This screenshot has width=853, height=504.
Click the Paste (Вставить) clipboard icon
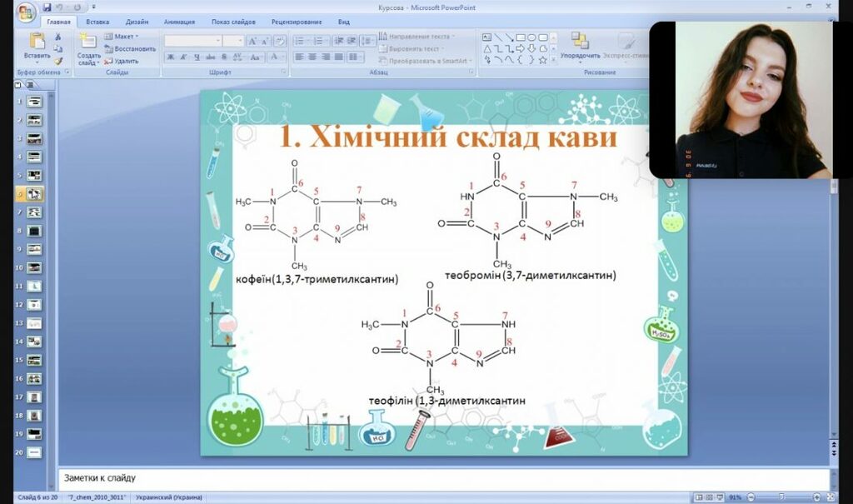click(x=37, y=43)
